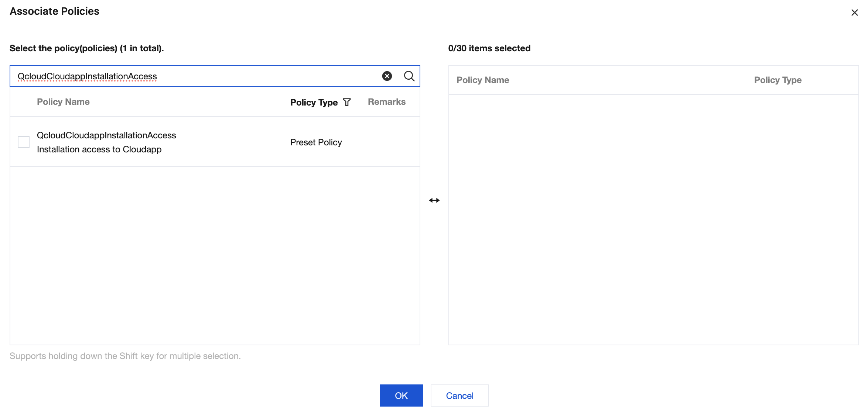Click the selected list Policy Name header
Viewport: 868px width, 411px height.
tap(482, 80)
